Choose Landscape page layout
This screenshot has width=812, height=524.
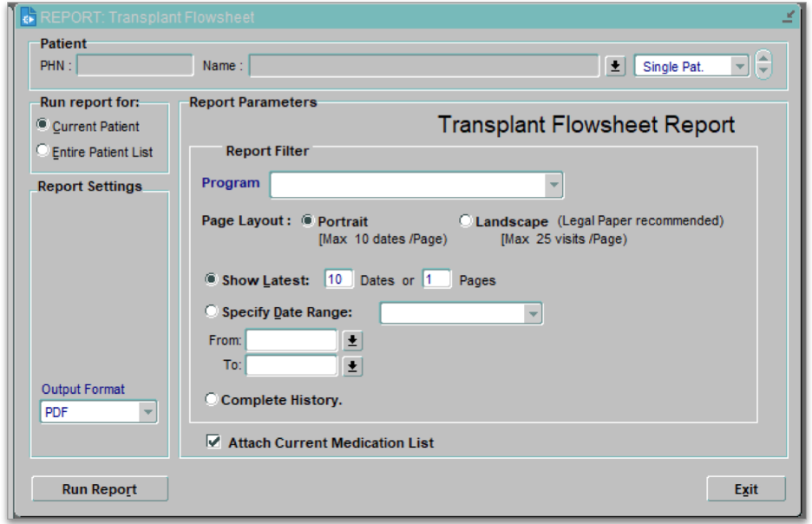465,221
